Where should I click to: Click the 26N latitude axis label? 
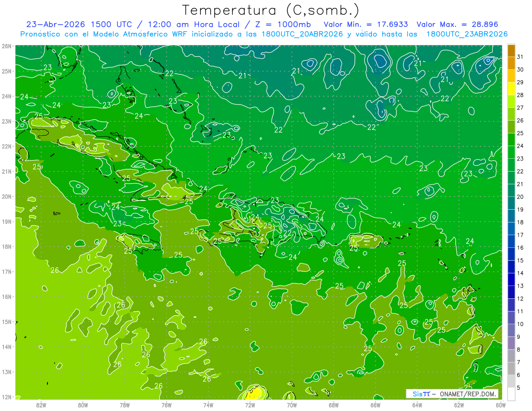7,46
